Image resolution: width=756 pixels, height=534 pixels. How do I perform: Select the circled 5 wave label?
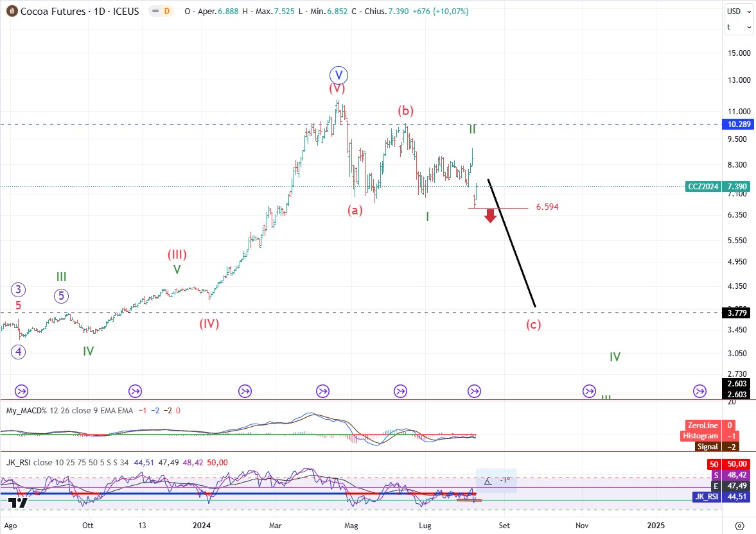(61, 296)
